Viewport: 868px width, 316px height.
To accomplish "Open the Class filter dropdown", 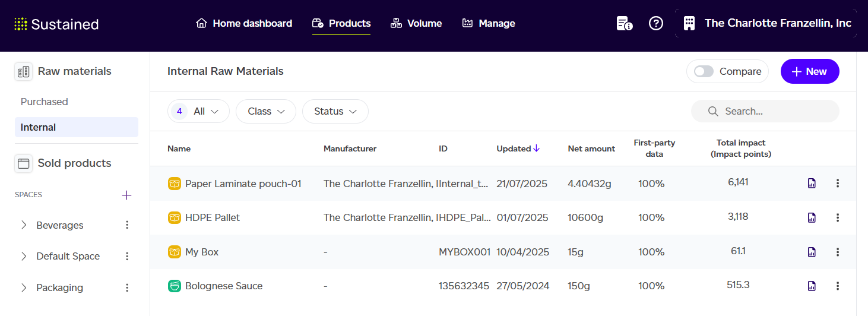I will [266, 112].
